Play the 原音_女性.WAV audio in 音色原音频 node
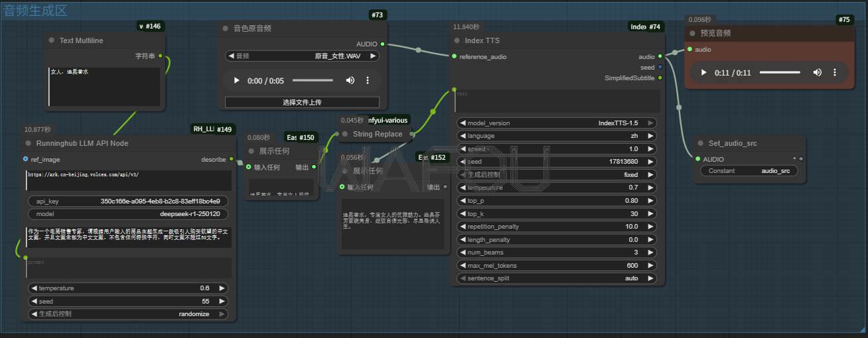This screenshot has width=868, height=338. pos(236,81)
